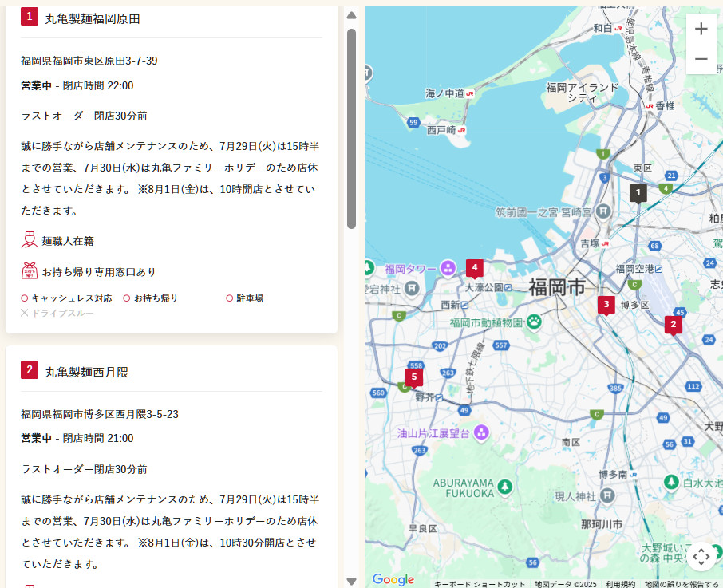Zoom out on the map with minus
This screenshot has width=723, height=588.
coord(701,59)
